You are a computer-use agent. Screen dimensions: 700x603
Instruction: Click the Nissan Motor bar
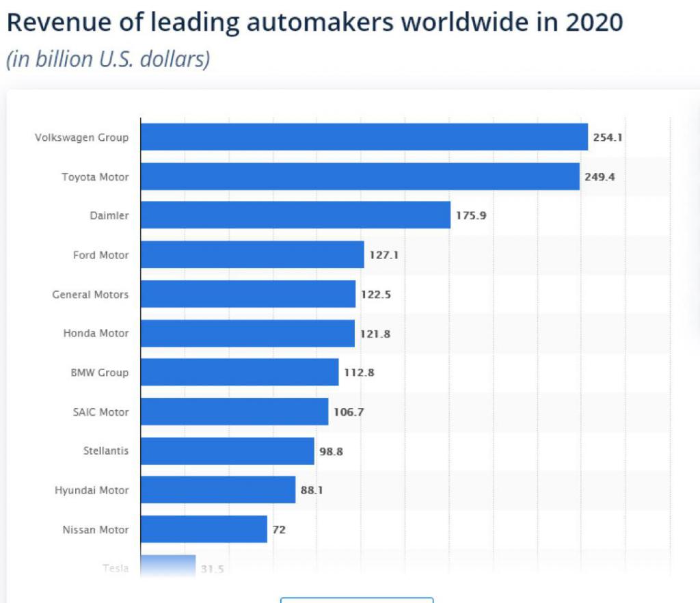(204, 529)
